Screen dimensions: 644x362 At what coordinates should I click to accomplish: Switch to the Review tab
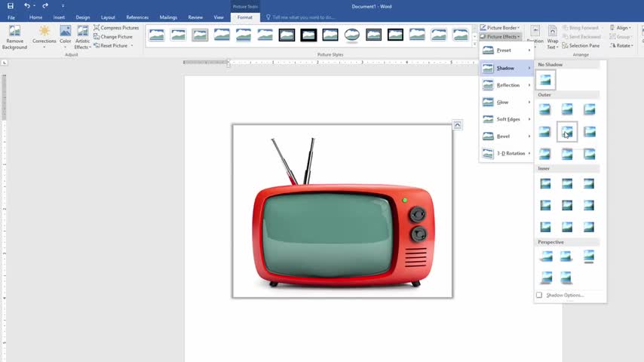click(x=195, y=17)
